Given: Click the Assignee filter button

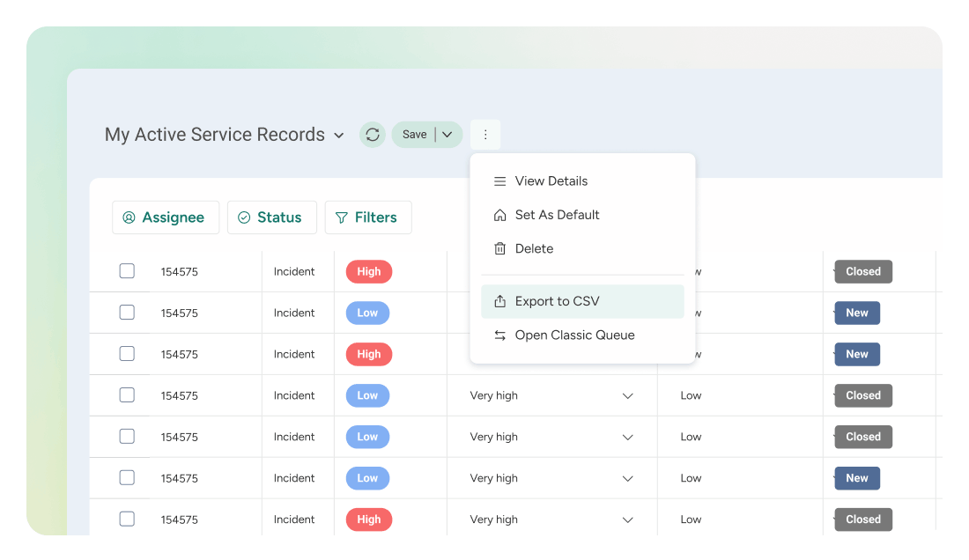Looking at the screenshot, I should point(166,217).
